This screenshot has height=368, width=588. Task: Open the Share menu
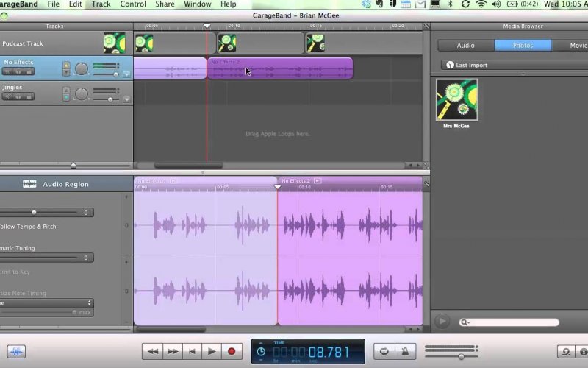tap(165, 4)
